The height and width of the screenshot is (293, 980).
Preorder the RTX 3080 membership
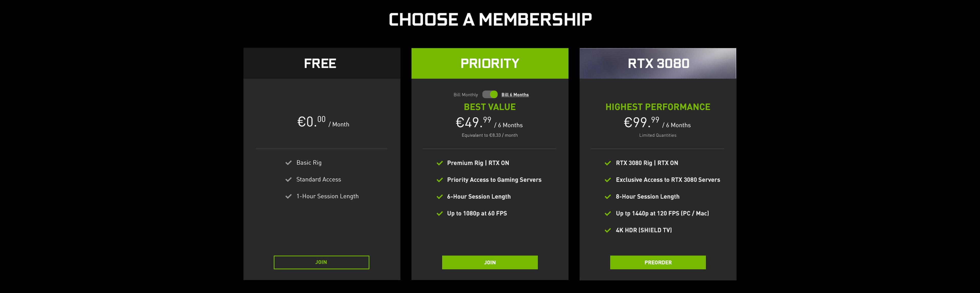coord(658,262)
